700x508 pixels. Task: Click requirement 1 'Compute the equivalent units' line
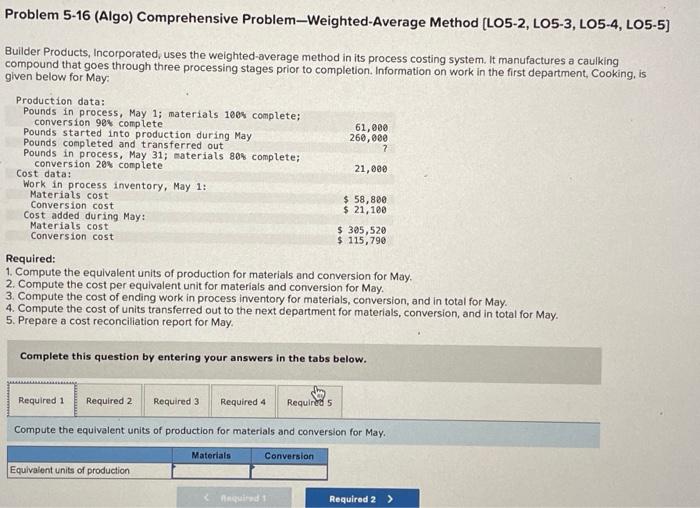pos(208,274)
